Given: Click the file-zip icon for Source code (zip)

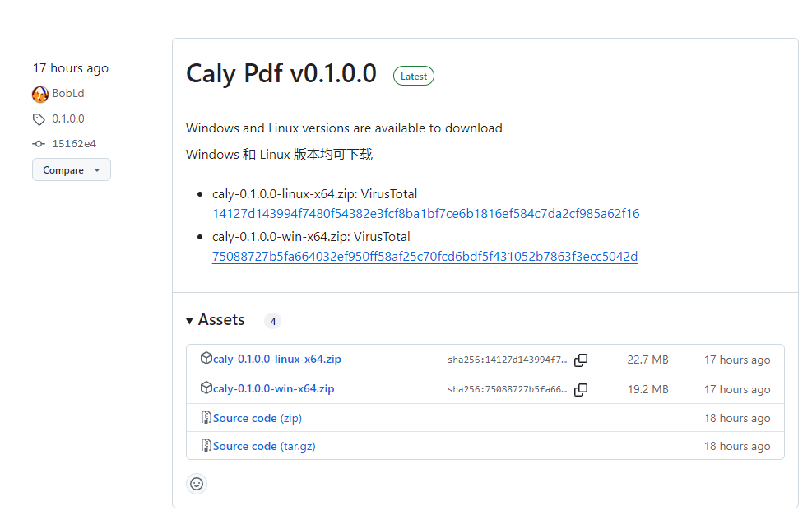Looking at the screenshot, I should click(206, 418).
